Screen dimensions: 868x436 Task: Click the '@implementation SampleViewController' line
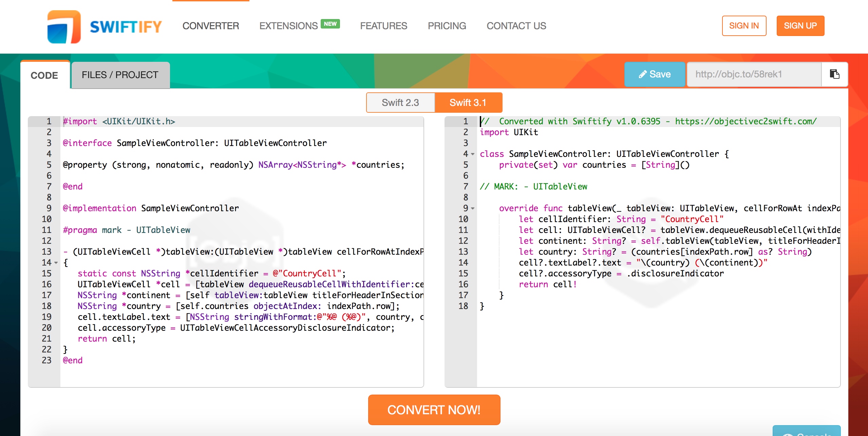tap(151, 208)
